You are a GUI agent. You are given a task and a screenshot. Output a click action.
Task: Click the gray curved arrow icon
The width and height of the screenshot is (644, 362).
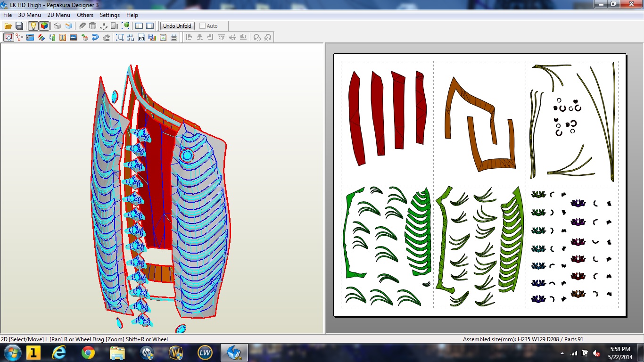(106, 37)
